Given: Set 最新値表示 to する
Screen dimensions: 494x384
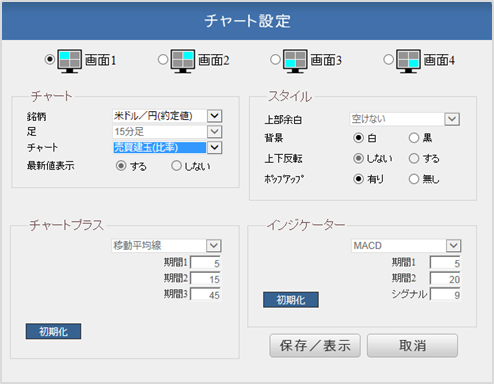Looking at the screenshot, I should click(x=121, y=166).
